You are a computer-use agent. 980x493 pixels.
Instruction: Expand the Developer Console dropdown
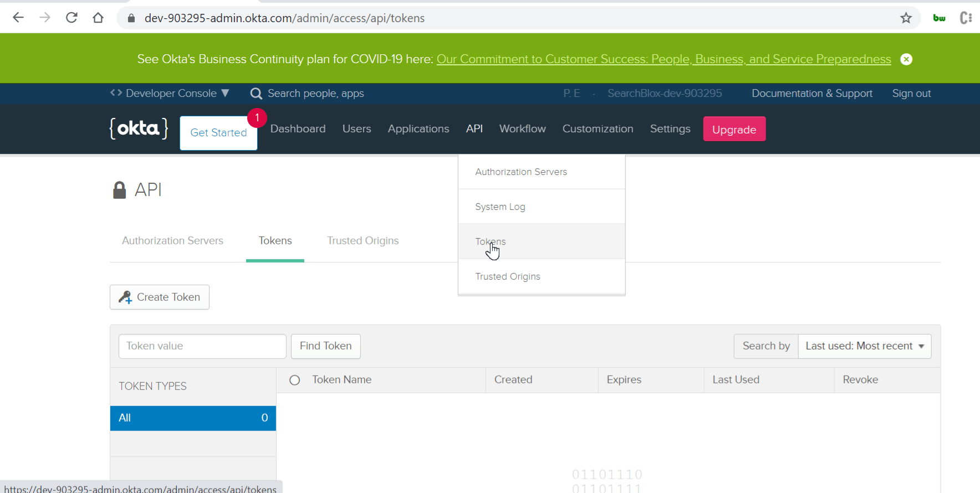point(170,93)
